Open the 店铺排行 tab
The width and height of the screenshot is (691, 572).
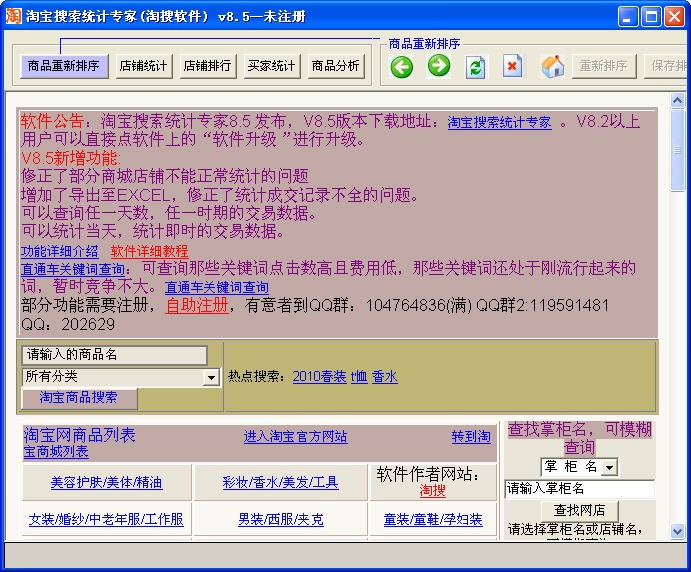click(208, 67)
